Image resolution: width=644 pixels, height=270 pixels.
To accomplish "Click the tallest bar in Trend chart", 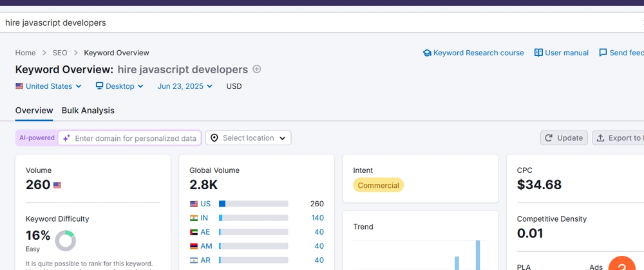I will point(478,255).
